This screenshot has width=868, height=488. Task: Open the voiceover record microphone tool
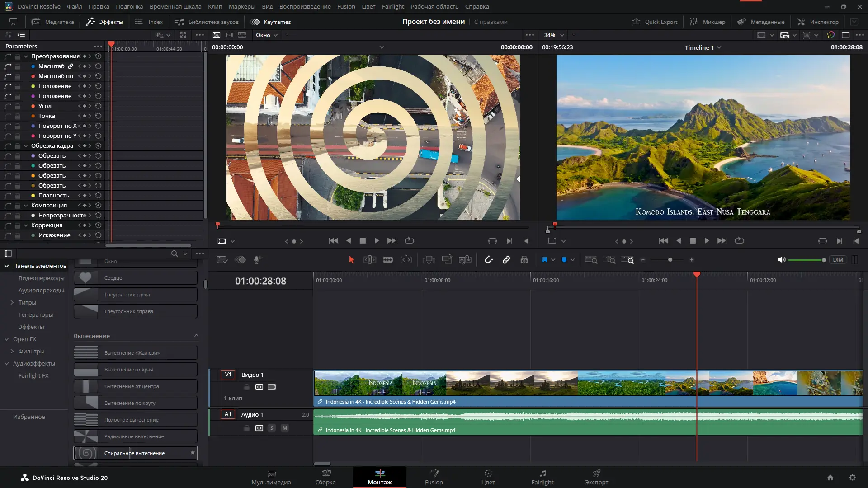[257, 260]
